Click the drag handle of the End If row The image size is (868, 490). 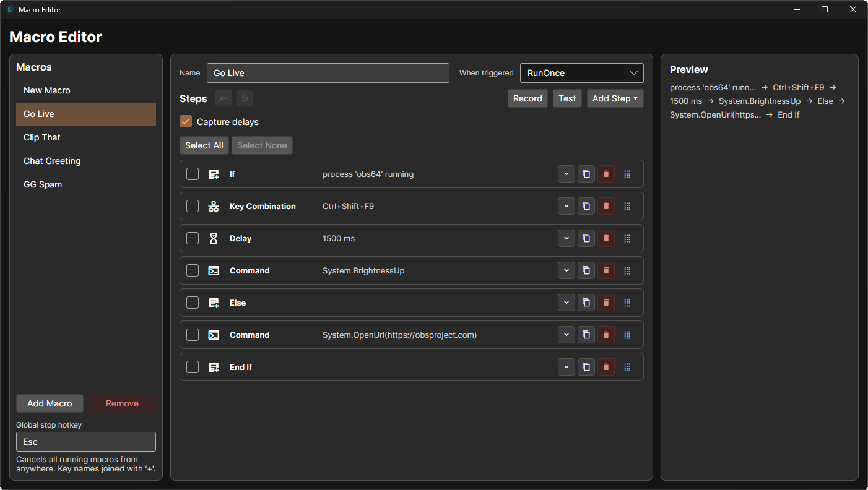pos(627,367)
